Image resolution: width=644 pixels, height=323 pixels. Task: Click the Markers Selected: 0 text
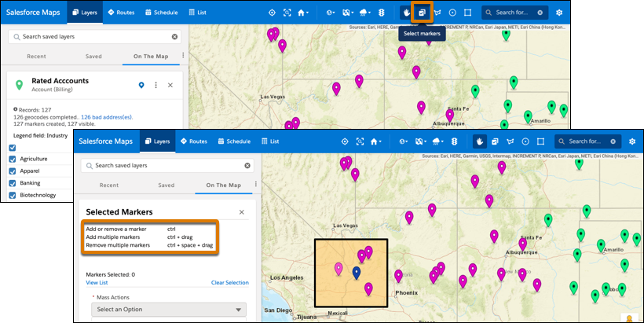(111, 274)
